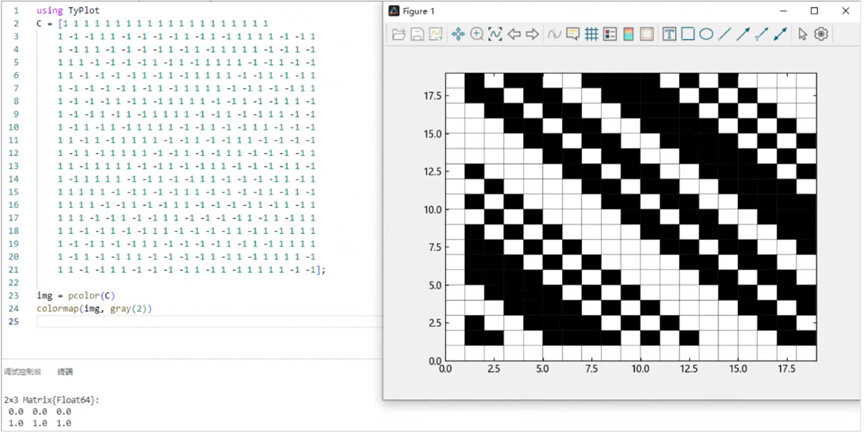Select the pointer edit tool
This screenshot has width=864, height=433.
[x=802, y=34]
